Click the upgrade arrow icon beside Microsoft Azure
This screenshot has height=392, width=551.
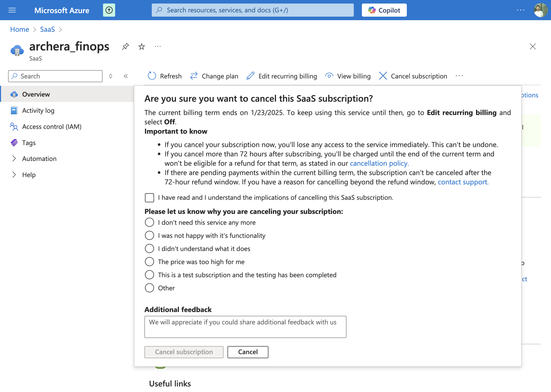(x=109, y=10)
